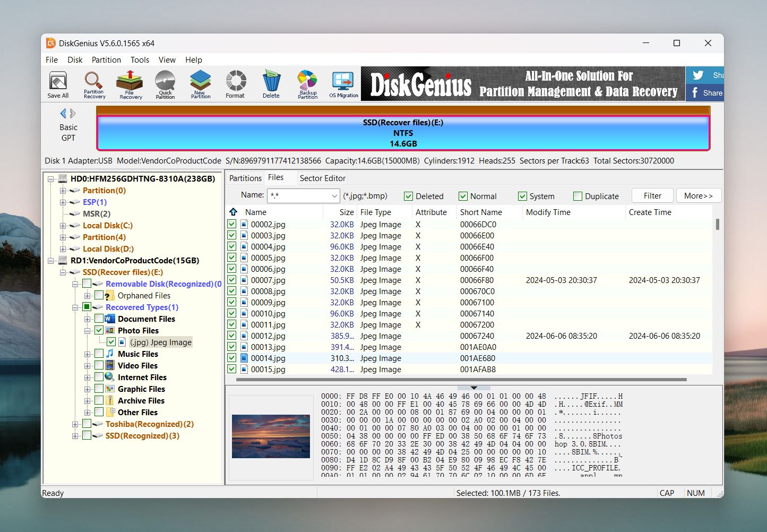Click the Document Files Word icon
Screen dimensions: 767x532
110,319
